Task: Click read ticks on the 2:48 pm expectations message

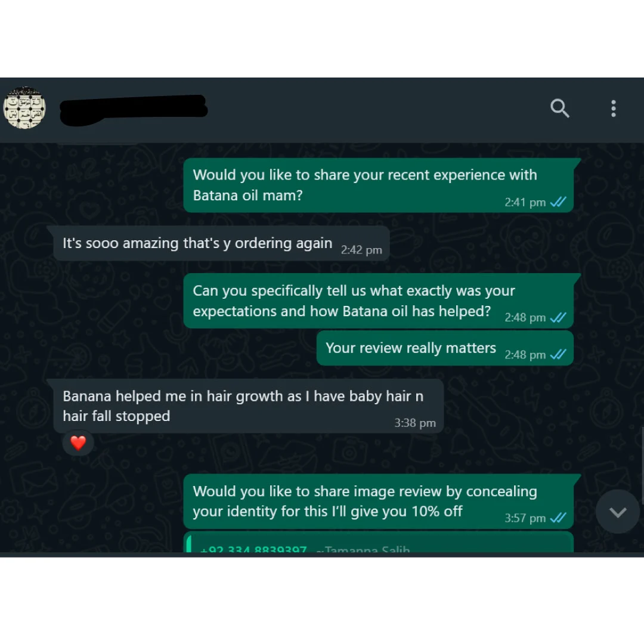Action: [558, 317]
